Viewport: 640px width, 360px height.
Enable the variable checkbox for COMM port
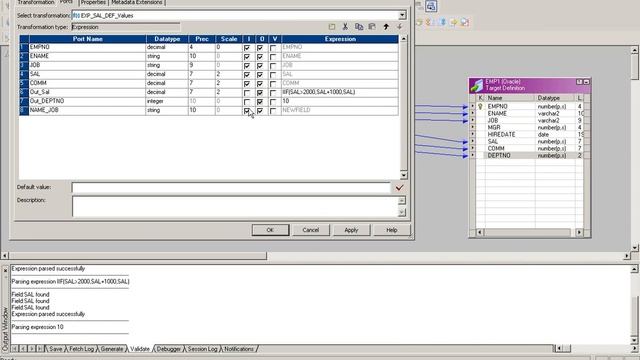click(273, 84)
